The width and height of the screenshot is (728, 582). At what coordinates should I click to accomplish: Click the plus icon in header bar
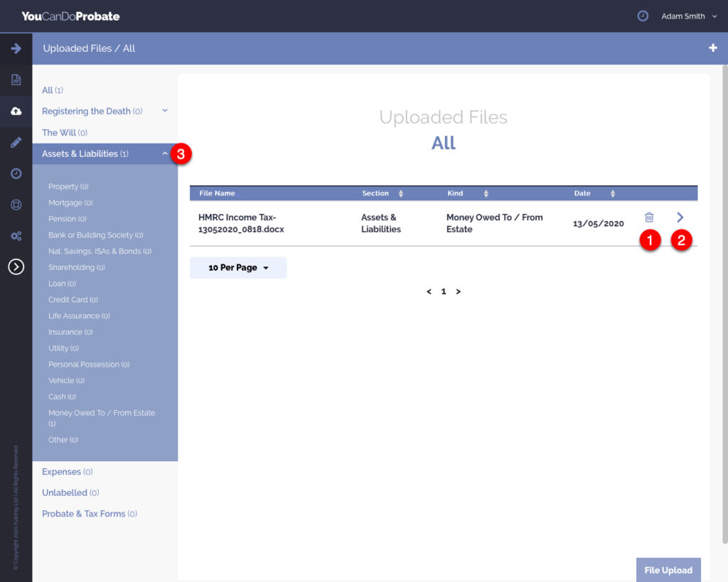pos(712,48)
